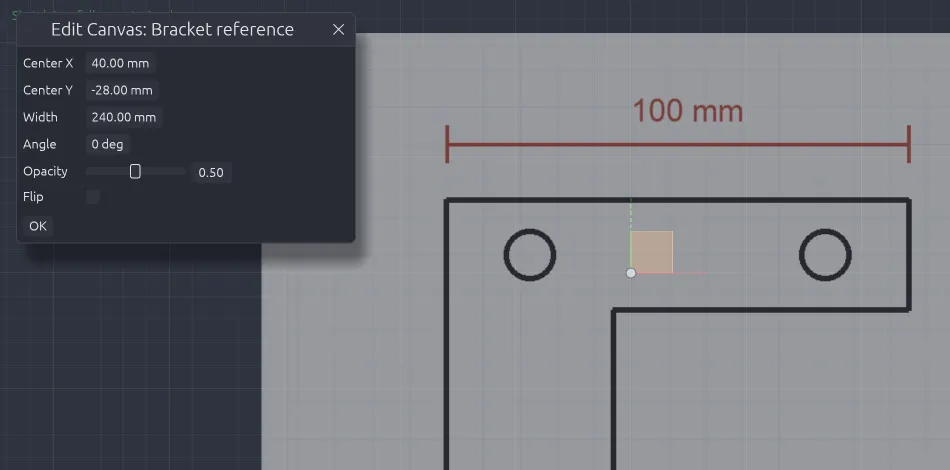Click the "Width" label
The image size is (950, 470).
pos(41,118)
